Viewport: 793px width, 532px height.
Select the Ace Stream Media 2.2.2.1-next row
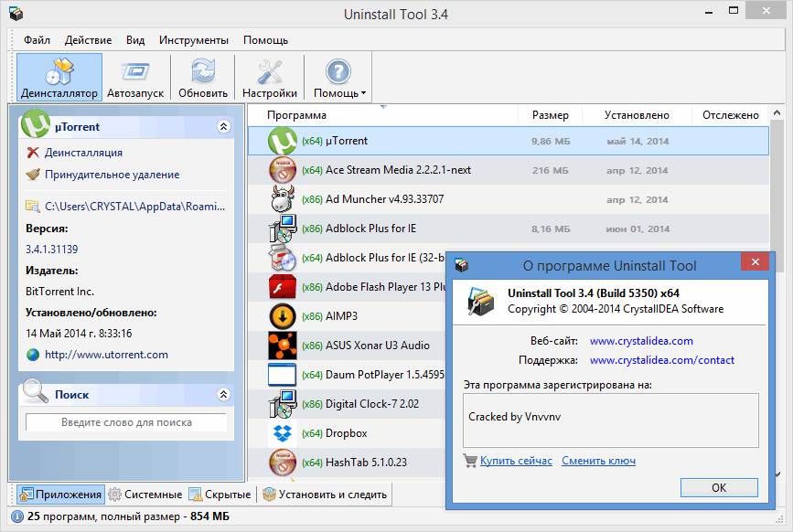click(509, 170)
